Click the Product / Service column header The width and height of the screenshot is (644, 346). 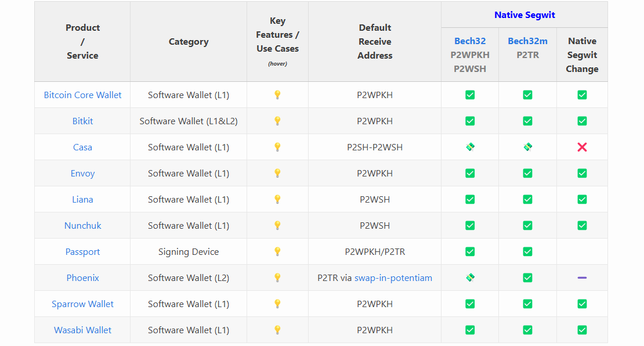point(82,41)
